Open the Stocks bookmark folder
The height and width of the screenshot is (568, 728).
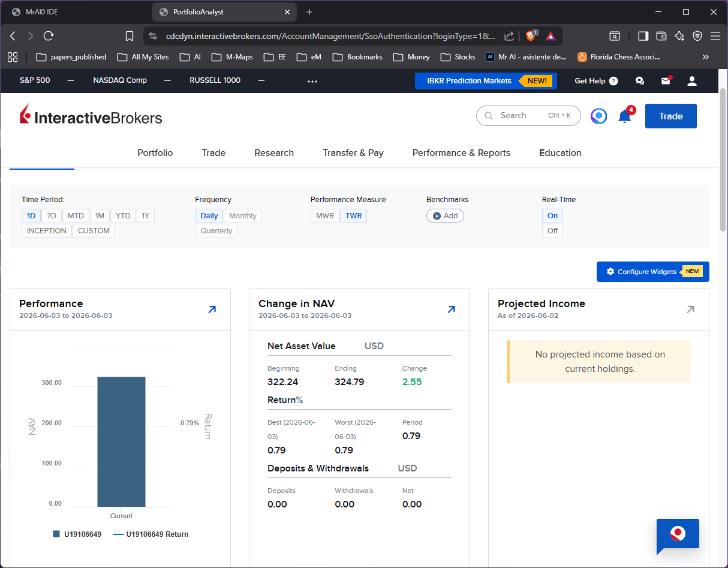pos(458,57)
